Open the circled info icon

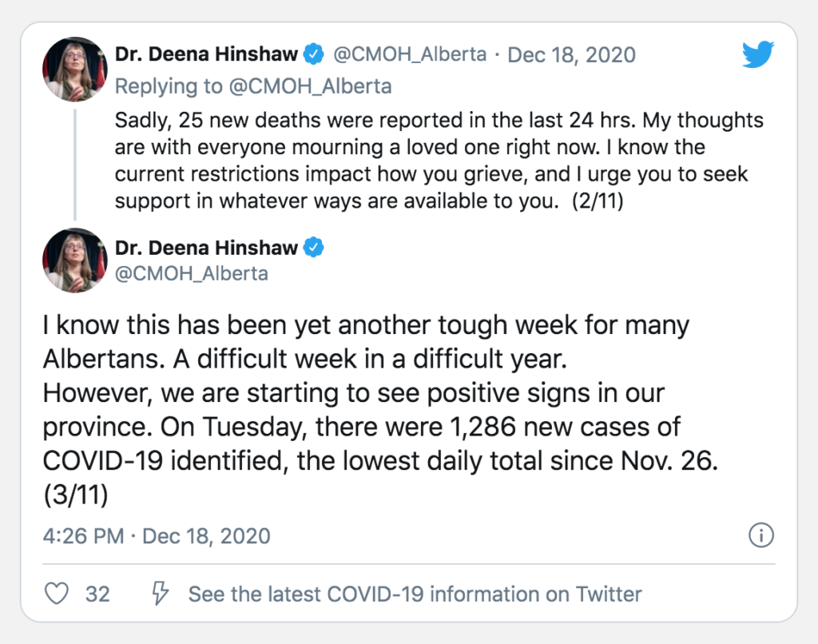click(x=761, y=535)
